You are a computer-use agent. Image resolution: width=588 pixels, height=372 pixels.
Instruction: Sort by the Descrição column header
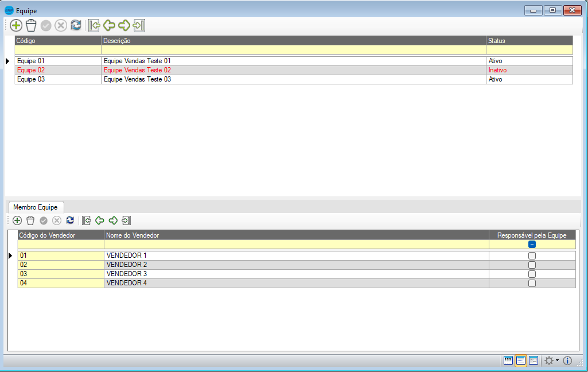[293, 41]
